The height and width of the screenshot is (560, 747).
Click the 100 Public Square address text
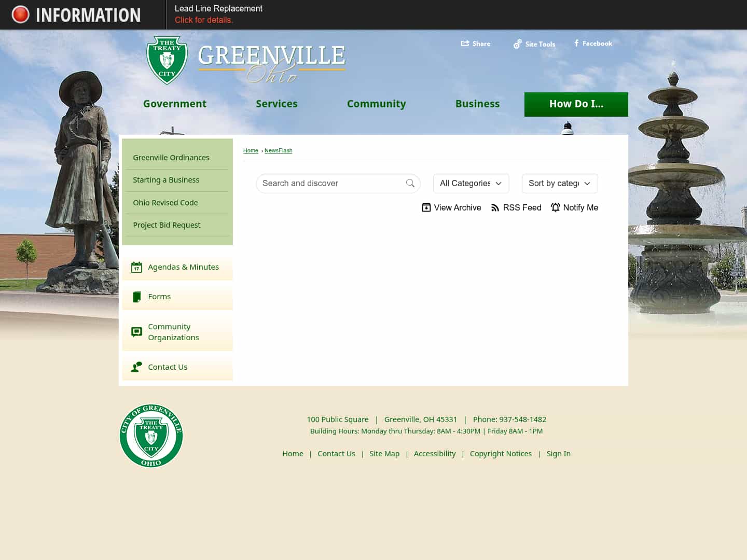pyautogui.click(x=338, y=419)
